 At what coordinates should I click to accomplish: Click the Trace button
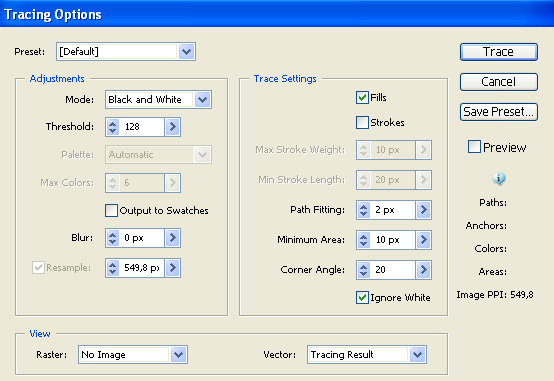499,52
